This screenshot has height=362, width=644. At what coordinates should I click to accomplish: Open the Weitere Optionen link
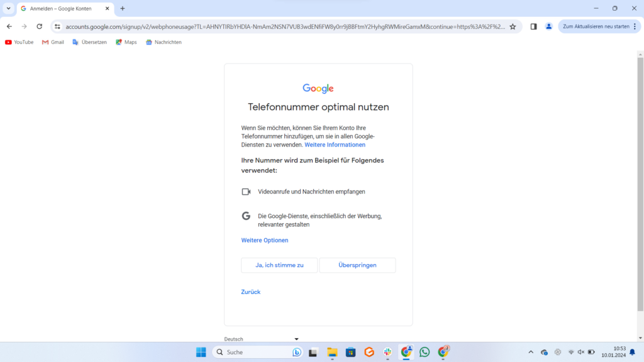coord(265,240)
